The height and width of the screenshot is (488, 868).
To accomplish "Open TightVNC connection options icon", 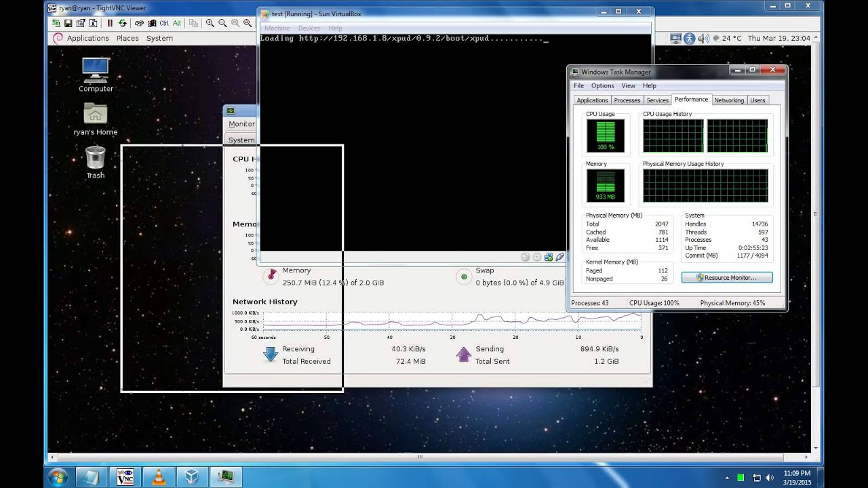I will point(81,23).
